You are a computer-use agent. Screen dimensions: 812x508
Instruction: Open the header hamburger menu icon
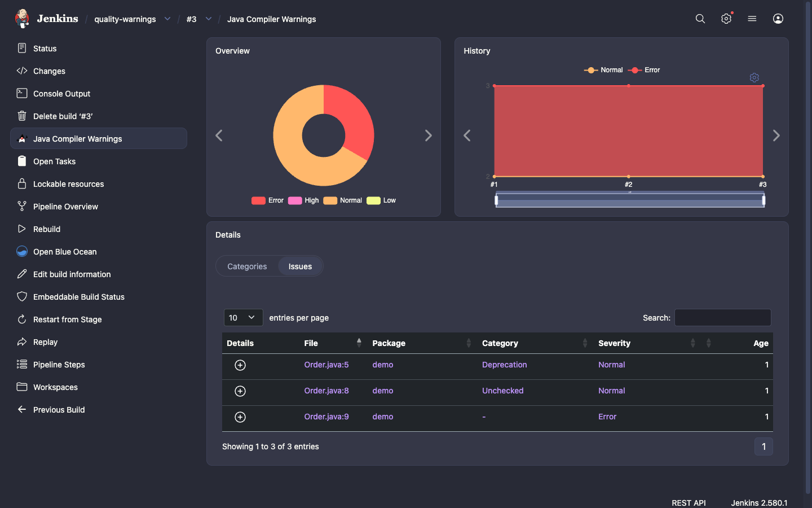[752, 19]
